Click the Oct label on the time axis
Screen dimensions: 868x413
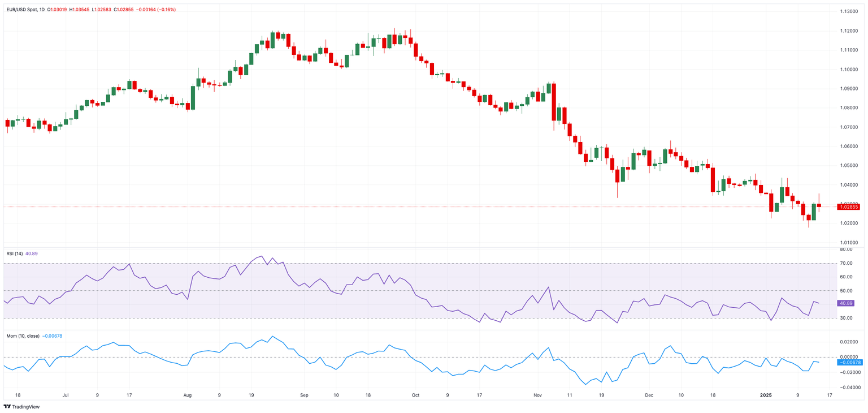click(x=415, y=395)
